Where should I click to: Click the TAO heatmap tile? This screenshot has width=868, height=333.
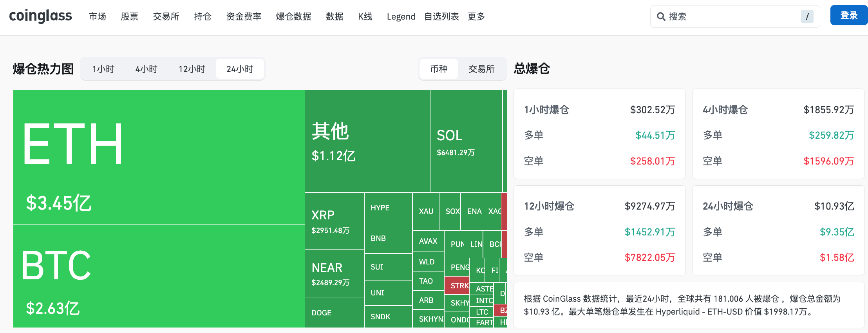428,281
